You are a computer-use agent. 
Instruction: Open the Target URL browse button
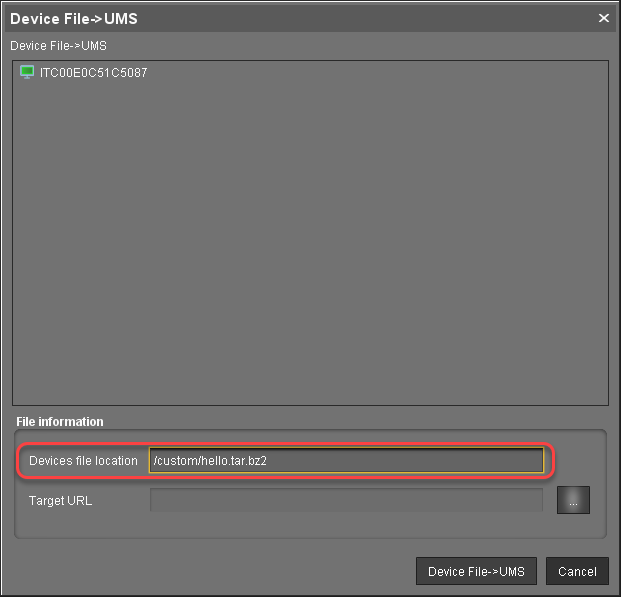pyautogui.click(x=573, y=500)
